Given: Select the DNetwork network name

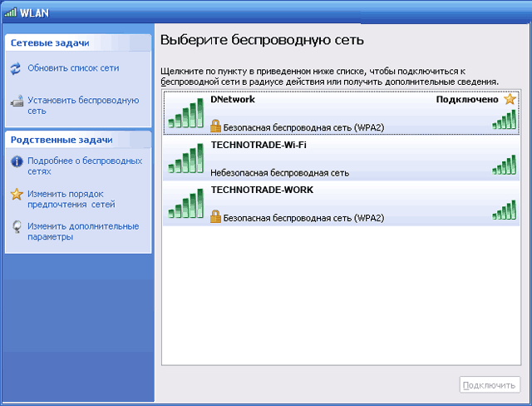Looking at the screenshot, I should (233, 100).
